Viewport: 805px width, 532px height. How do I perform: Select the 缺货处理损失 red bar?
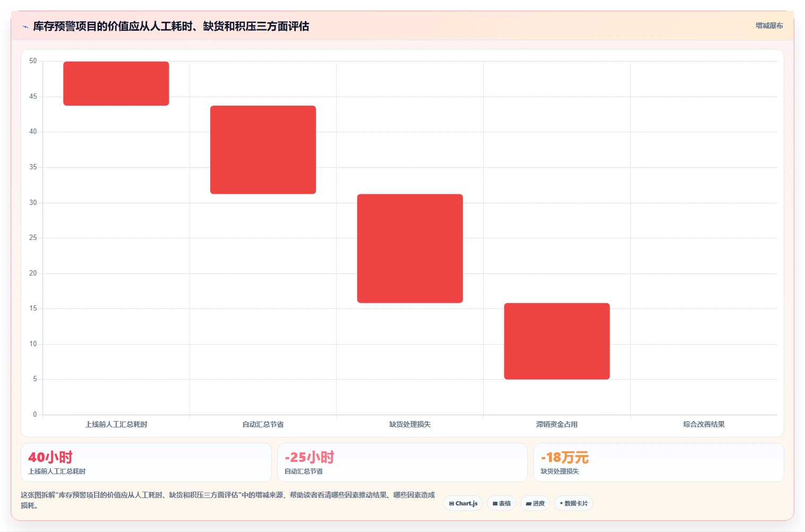[410, 248]
